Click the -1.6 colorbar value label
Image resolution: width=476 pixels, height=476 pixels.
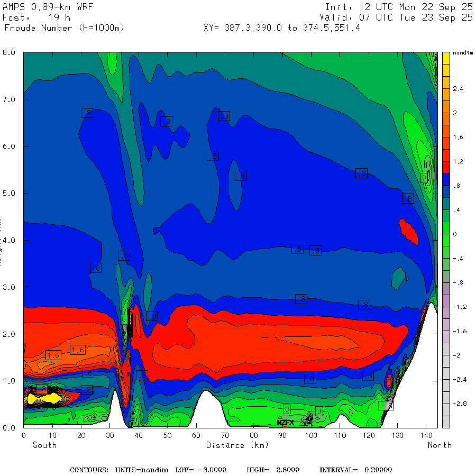[460, 331]
